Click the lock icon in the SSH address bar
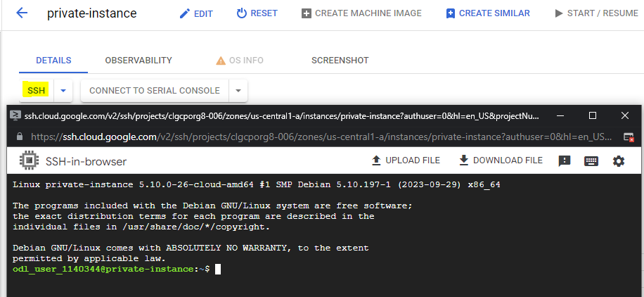This screenshot has height=297, width=644. pyautogui.click(x=19, y=137)
